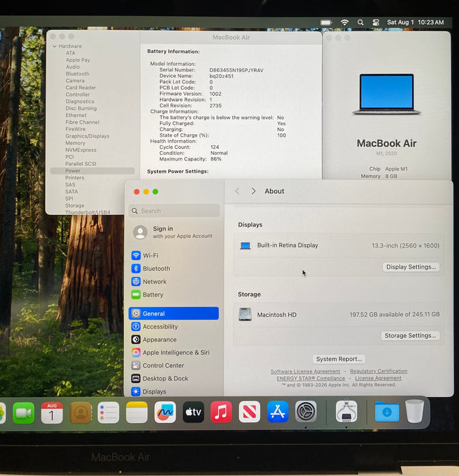Image resolution: width=459 pixels, height=476 pixels.
Task: Click the date and time in the menu bar
Action: point(415,22)
